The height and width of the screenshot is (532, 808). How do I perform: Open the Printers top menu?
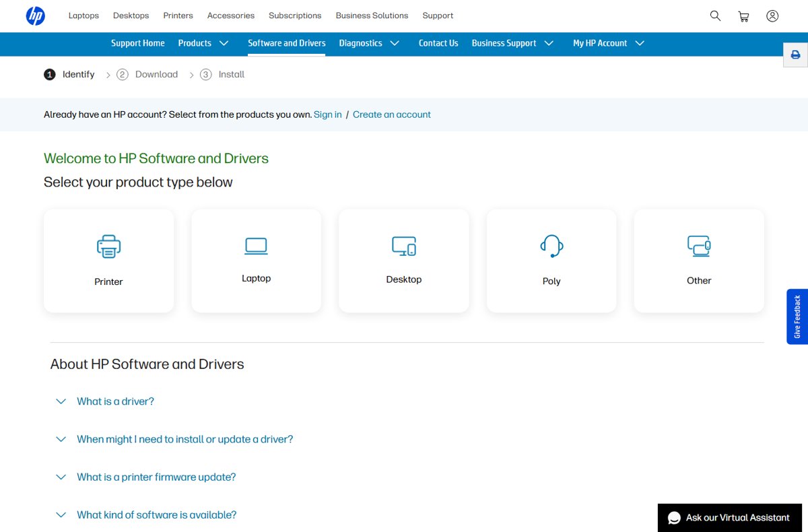tap(178, 15)
